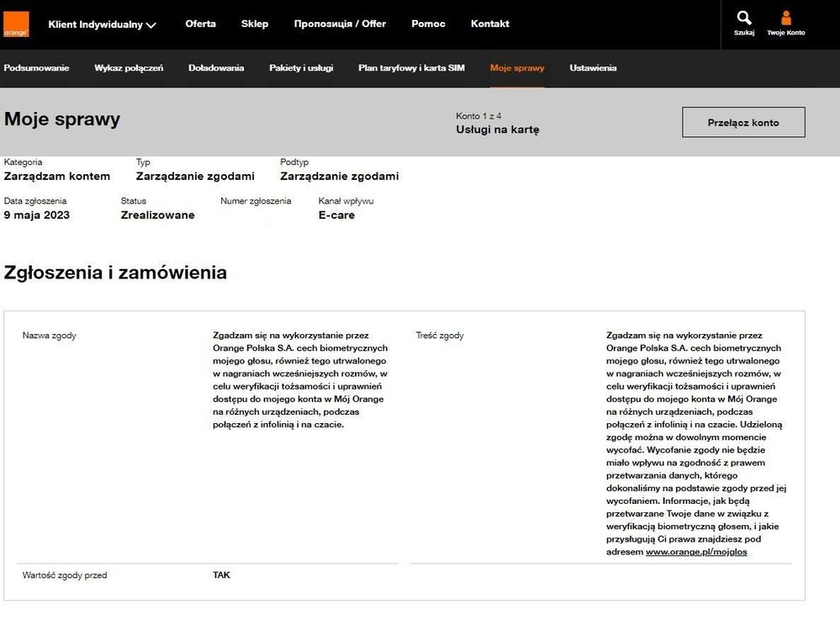Go to Pakiety i usługi tab

click(301, 68)
